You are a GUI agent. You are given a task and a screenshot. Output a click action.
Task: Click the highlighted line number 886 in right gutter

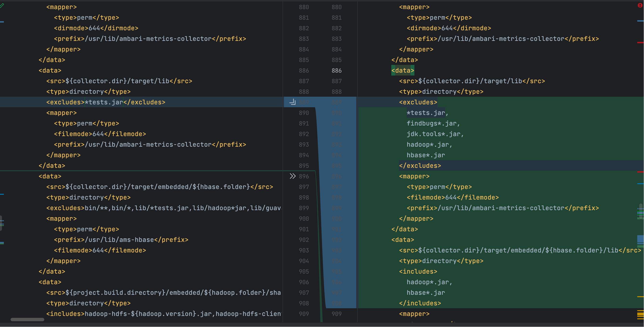336,71
